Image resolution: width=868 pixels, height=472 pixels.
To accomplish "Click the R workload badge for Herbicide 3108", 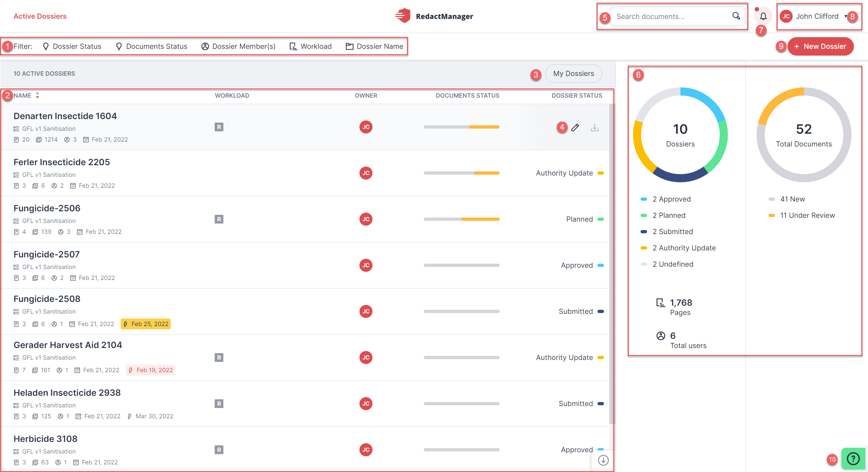I will point(219,449).
